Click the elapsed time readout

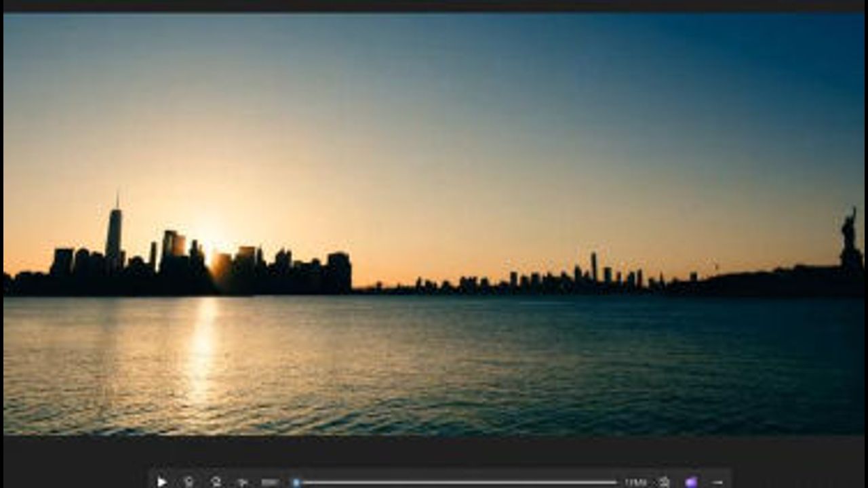270,482
